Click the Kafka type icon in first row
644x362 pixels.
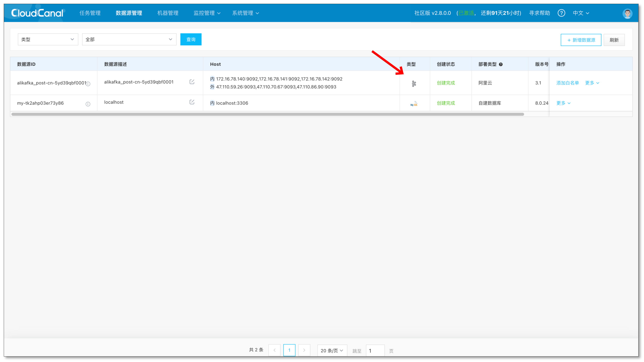point(414,84)
